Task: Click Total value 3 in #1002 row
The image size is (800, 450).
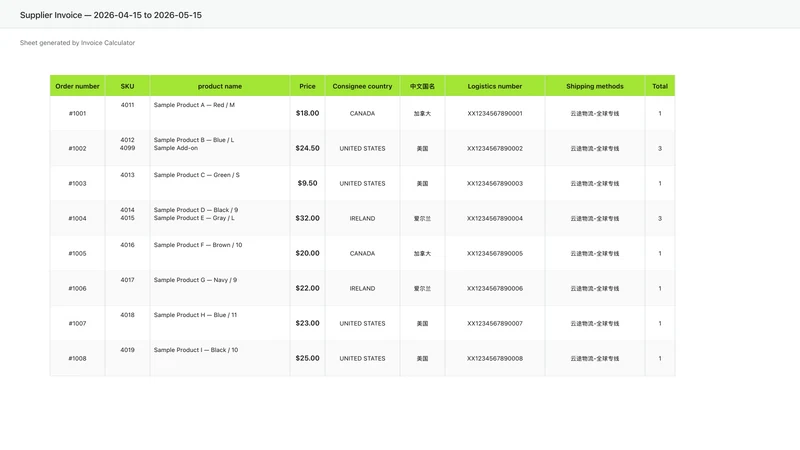Action: click(660, 148)
